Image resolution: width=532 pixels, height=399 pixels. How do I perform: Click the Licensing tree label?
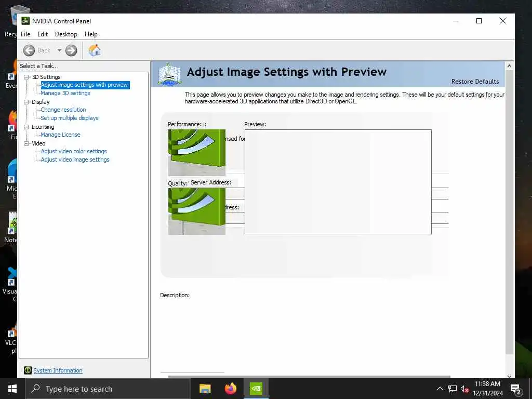tap(43, 127)
